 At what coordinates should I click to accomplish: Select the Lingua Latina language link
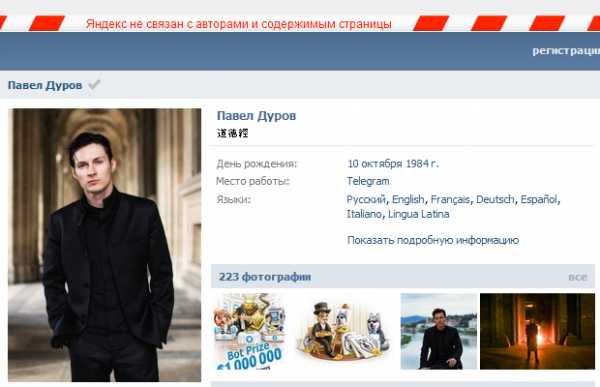click(x=419, y=214)
